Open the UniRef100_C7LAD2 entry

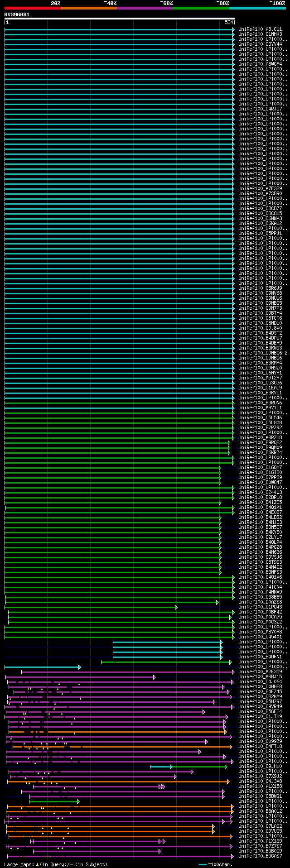[260, 826]
